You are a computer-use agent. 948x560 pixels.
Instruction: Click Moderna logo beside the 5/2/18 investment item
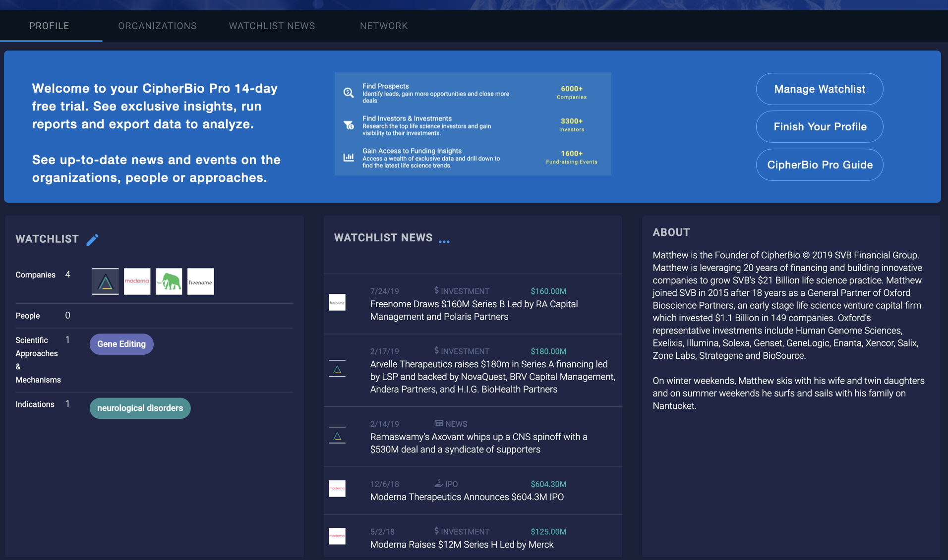tap(337, 536)
